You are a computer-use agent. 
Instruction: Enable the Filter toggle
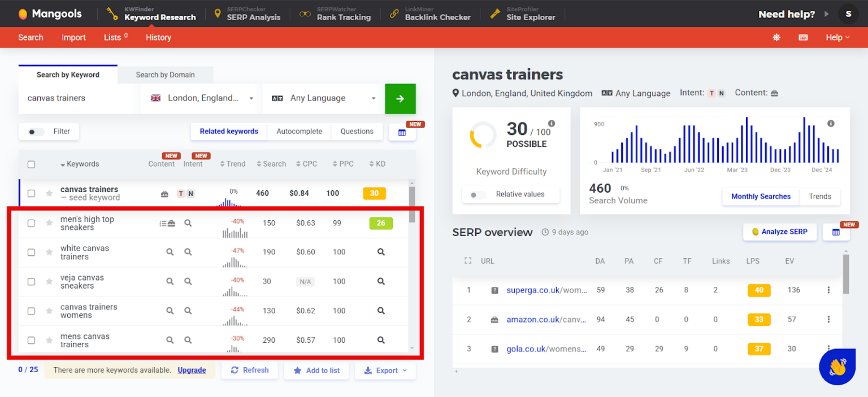click(36, 132)
